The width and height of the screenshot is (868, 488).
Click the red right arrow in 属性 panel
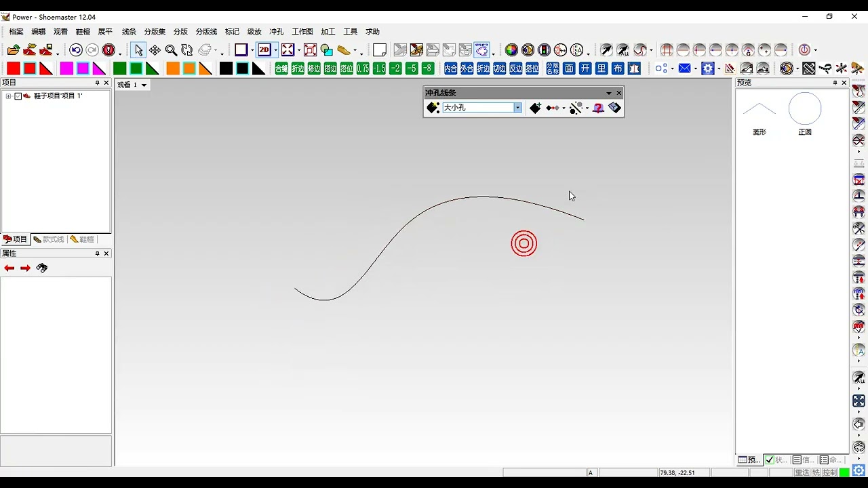pos(25,268)
